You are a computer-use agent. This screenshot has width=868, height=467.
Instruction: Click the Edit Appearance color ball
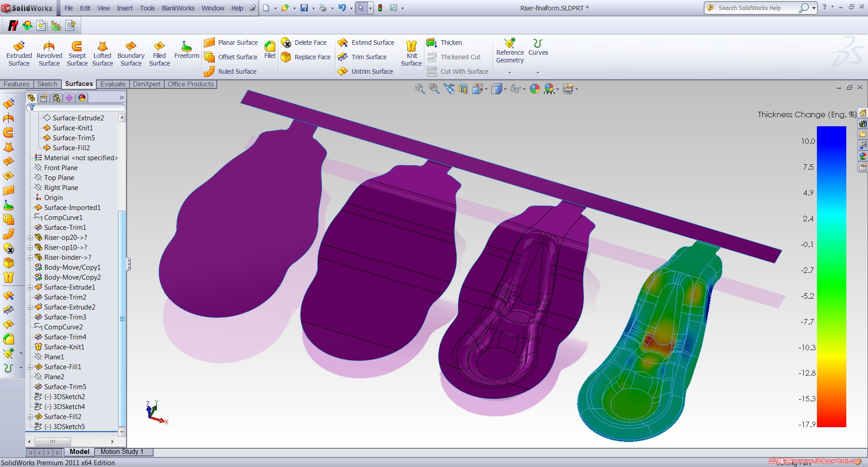tap(535, 89)
